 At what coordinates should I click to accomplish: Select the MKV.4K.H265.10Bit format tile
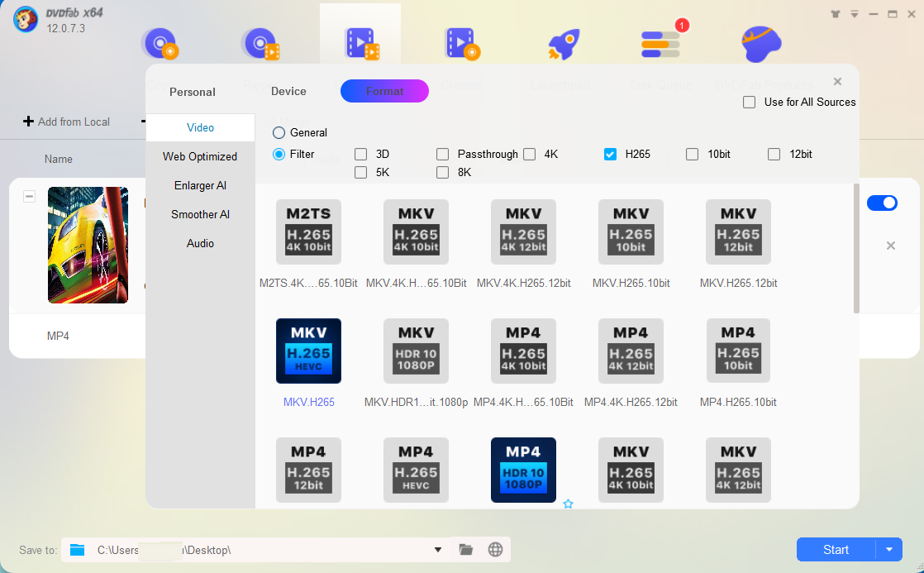tap(416, 232)
